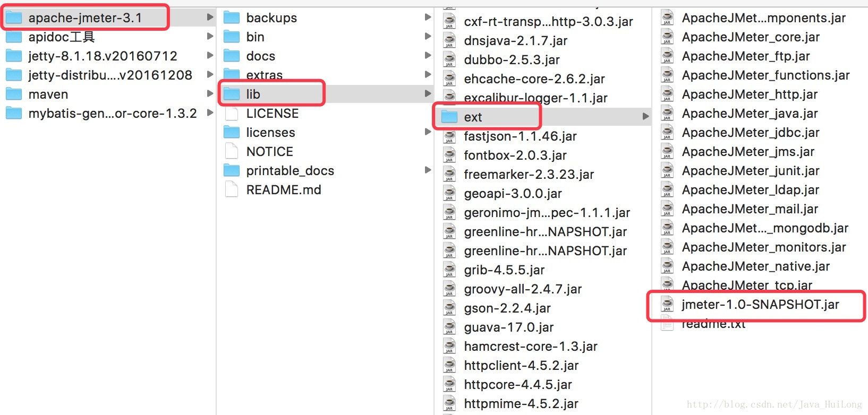The width and height of the screenshot is (868, 415).
Task: Select the file name groovy-all-2.4.7.jar
Action: 523,289
